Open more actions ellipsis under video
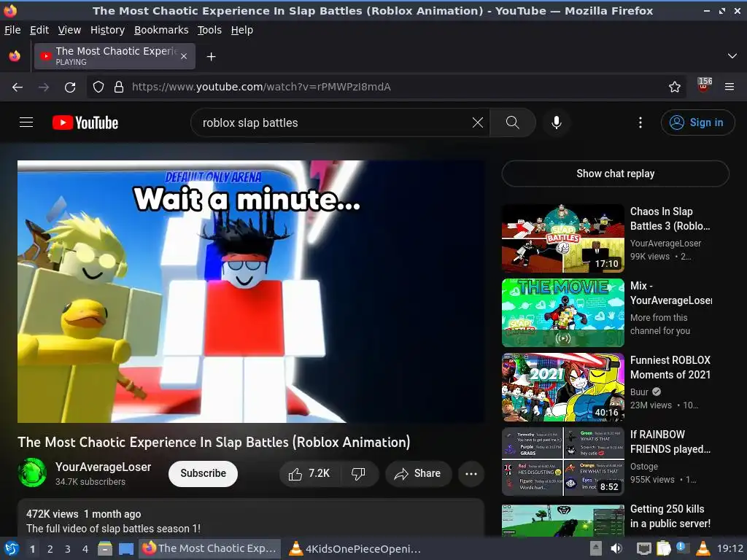 pyautogui.click(x=471, y=473)
